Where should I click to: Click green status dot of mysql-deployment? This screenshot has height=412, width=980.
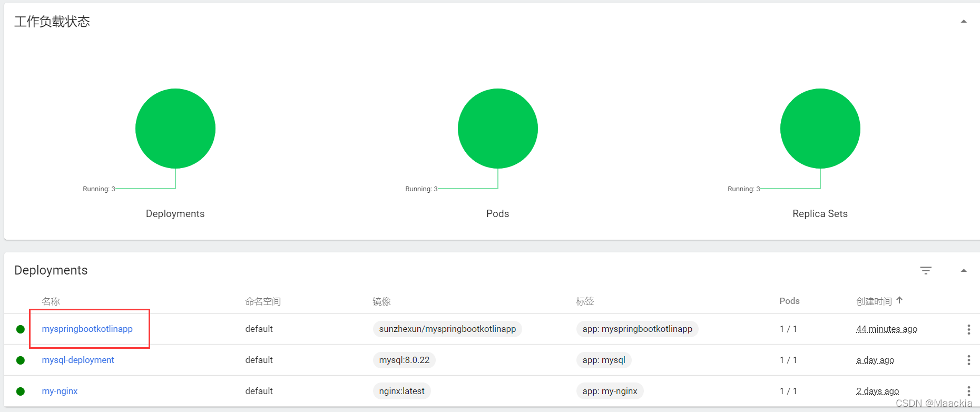[x=21, y=360]
